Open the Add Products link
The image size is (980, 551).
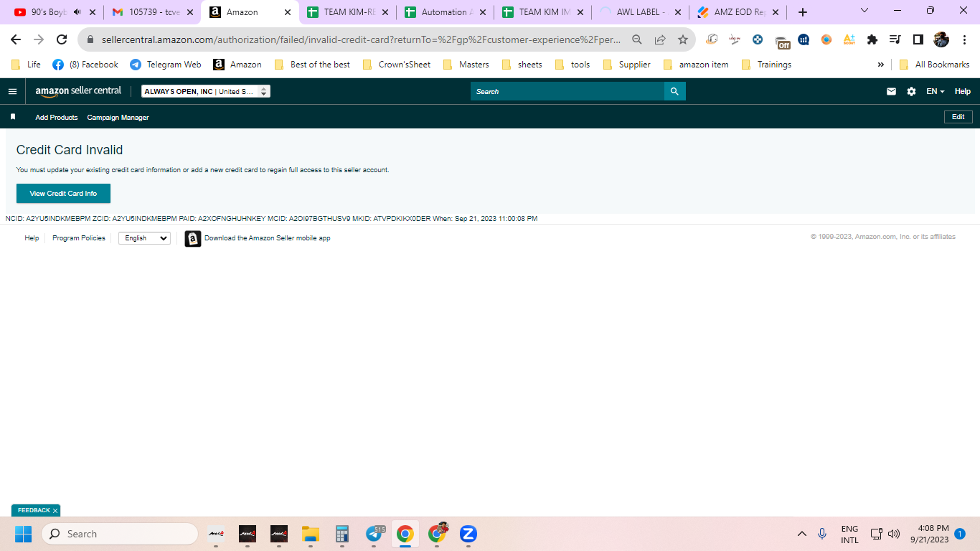click(x=57, y=118)
